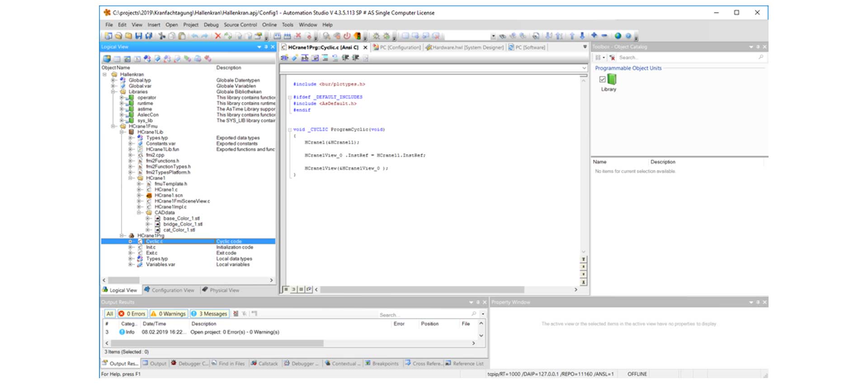Select the Cyclic.c tree item
The image size is (868, 384).
pos(154,242)
